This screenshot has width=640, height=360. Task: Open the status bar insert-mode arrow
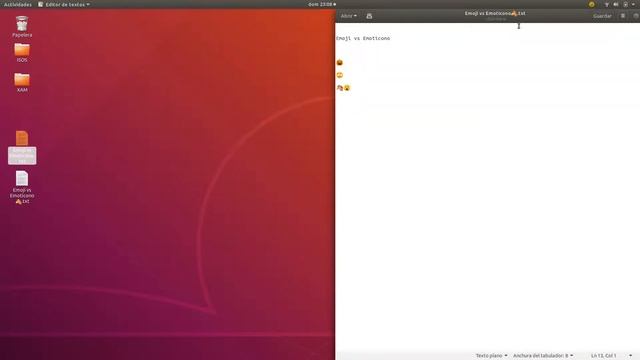631,356
